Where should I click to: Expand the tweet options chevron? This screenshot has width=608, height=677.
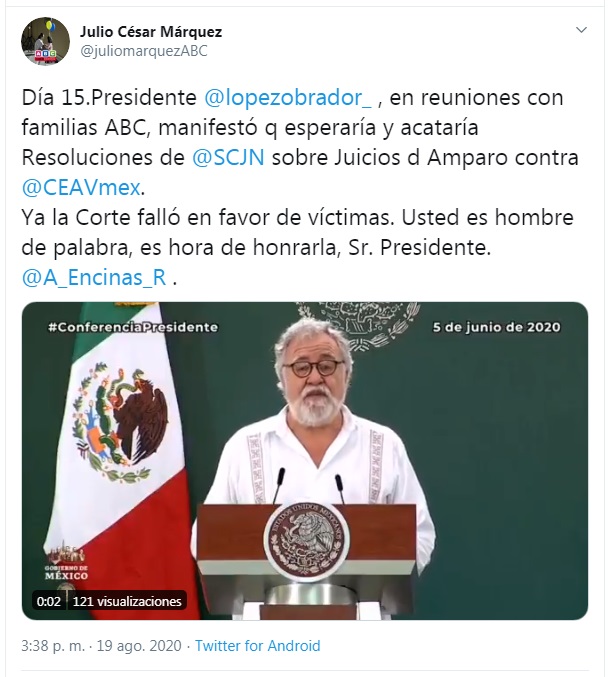click(582, 30)
